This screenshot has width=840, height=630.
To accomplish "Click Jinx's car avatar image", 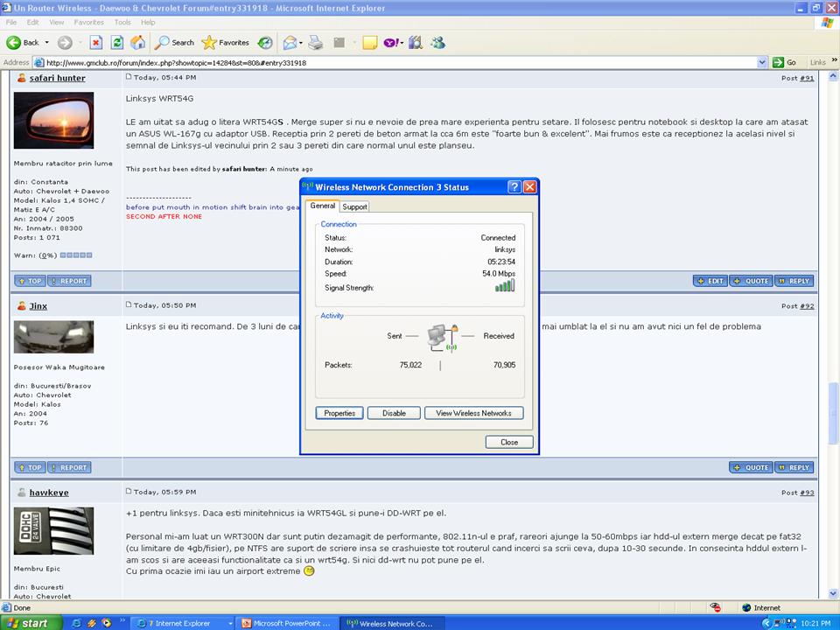I will pos(53,337).
